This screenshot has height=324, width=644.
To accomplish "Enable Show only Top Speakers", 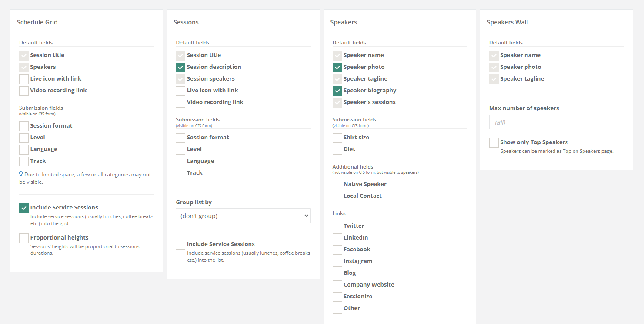I will [x=494, y=142].
